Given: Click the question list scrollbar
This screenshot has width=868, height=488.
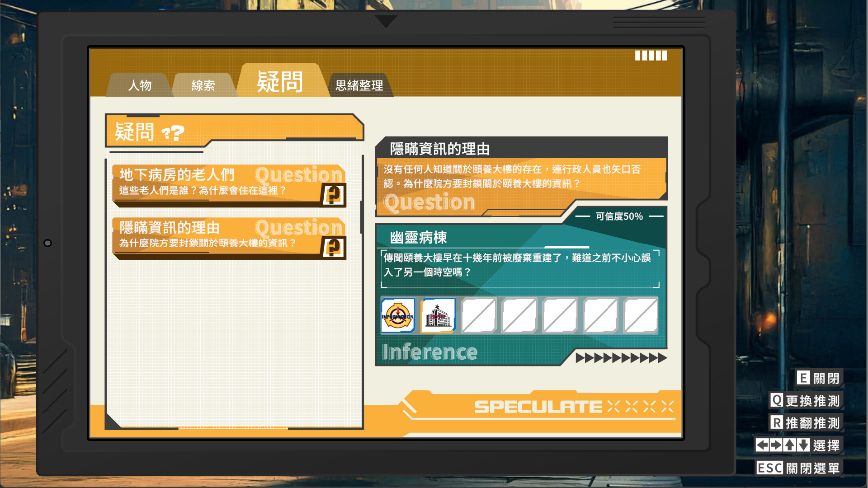Looking at the screenshot, I should click(x=362, y=217).
